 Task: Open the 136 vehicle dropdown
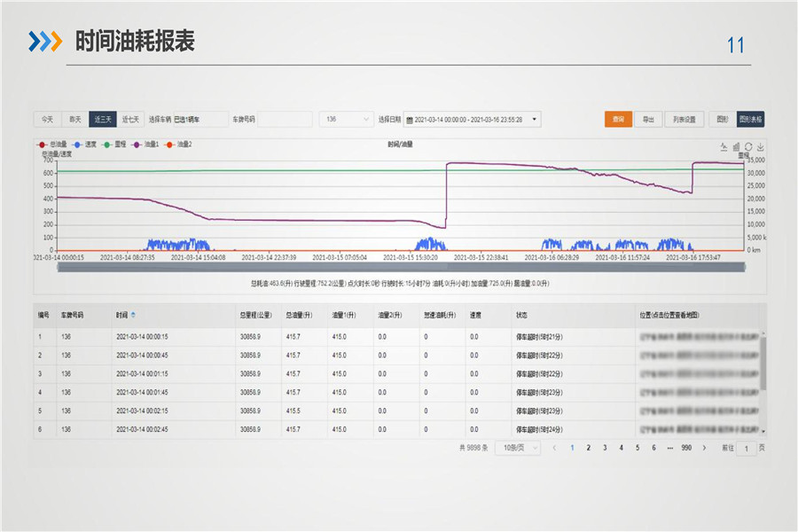pos(347,119)
